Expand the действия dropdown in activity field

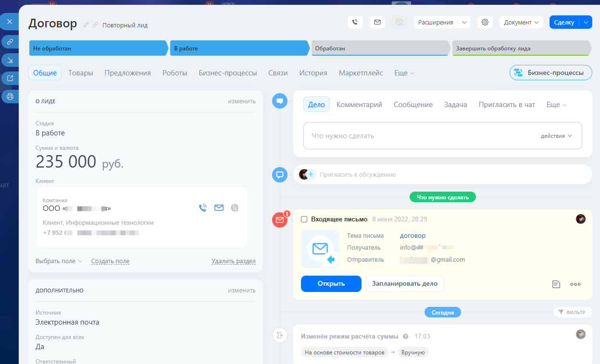click(556, 136)
